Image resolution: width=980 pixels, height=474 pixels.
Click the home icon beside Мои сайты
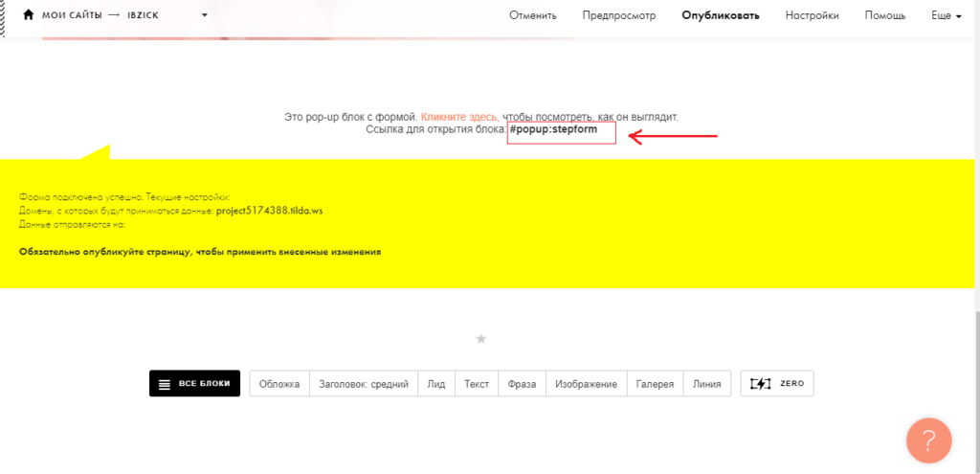[29, 15]
